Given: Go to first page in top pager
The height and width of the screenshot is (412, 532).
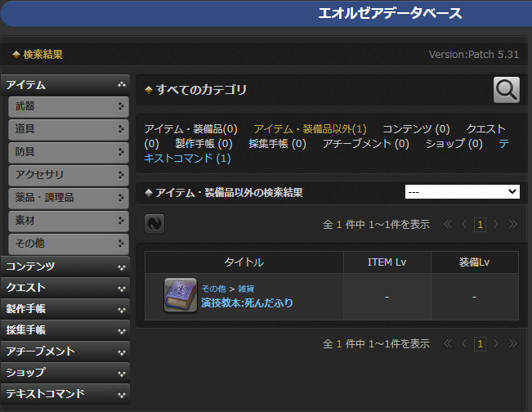Looking at the screenshot, I should 448,224.
